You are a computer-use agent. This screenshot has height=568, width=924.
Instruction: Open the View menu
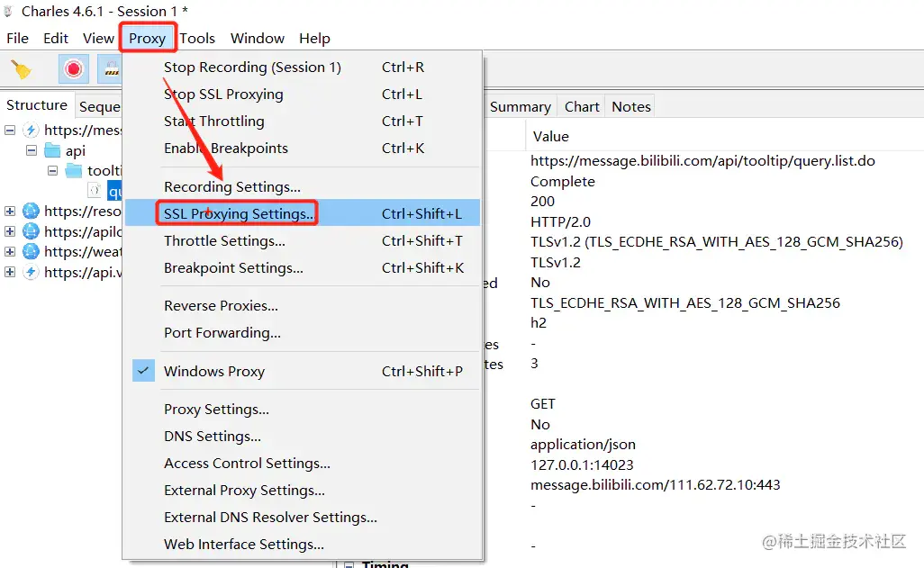coord(98,39)
